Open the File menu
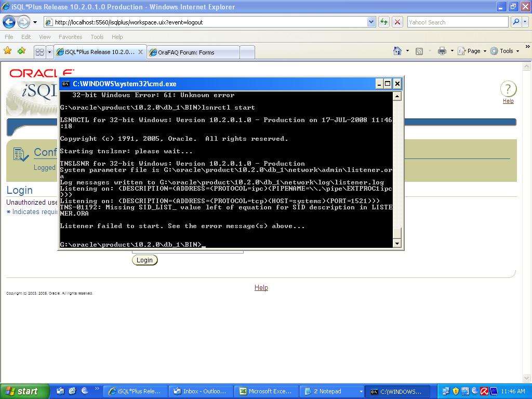This screenshot has height=399, width=532. point(9,37)
